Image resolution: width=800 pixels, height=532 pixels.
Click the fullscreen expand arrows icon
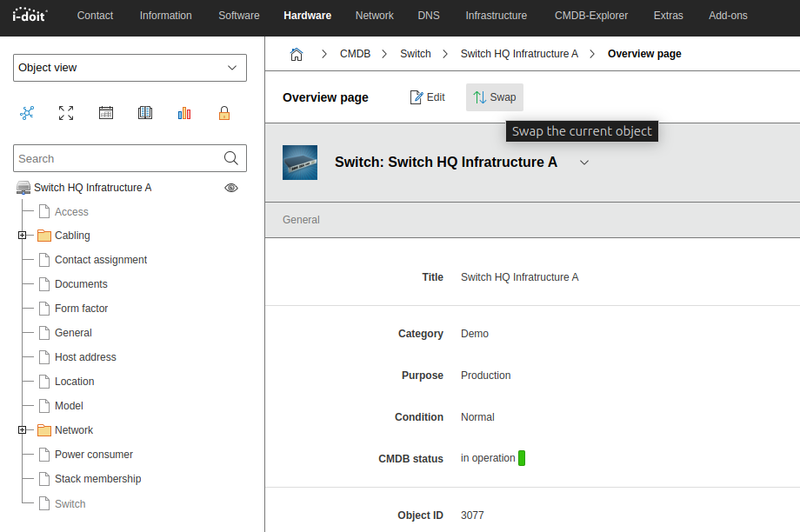pyautogui.click(x=66, y=113)
